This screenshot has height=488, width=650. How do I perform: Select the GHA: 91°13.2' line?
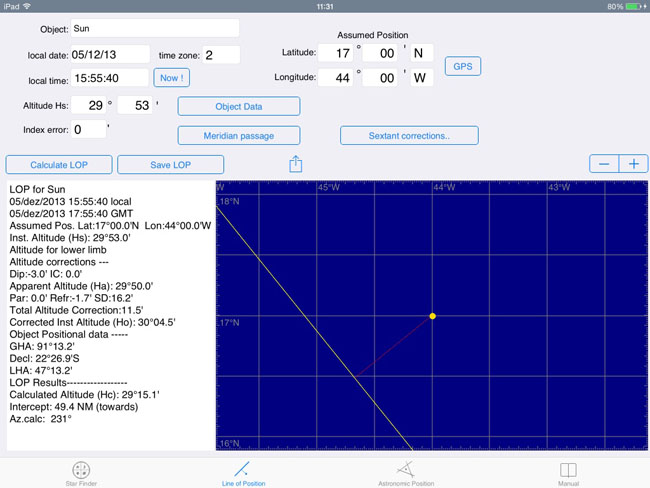[42, 346]
